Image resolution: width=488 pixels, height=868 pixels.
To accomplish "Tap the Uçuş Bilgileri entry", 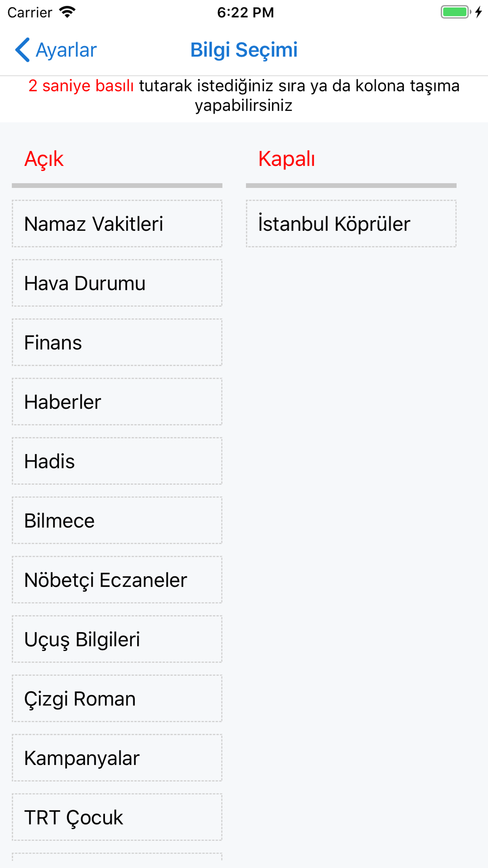I will pos(117,639).
